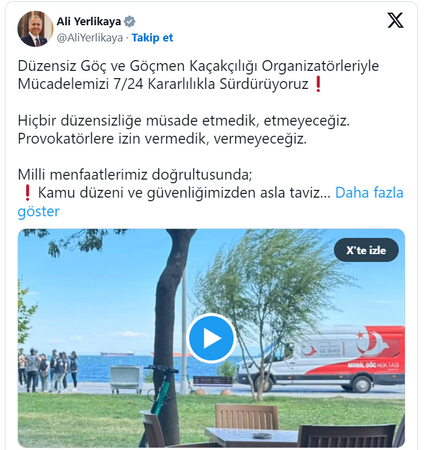Select the Hiçbir düzensizliğe müsade line
Image resolution: width=433 pixels, height=450 pixels.
pos(184,120)
